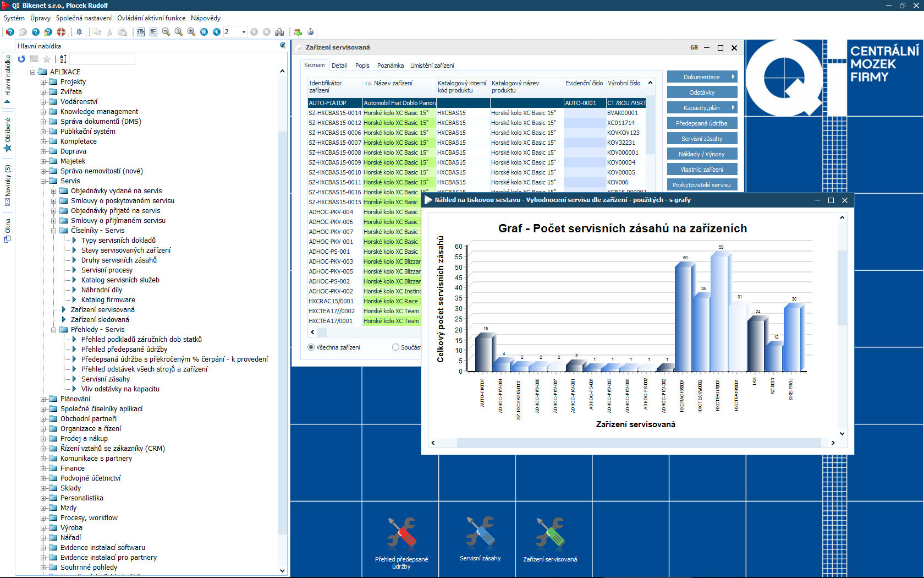This screenshot has width=924, height=578.
Task: Expand the Finance tree folder
Action: (x=43, y=468)
